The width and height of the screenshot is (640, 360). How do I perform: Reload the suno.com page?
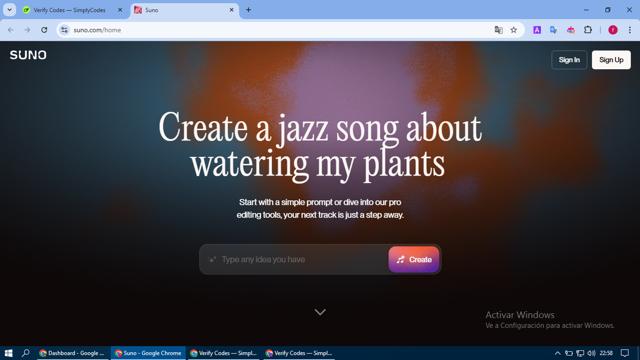click(x=44, y=30)
